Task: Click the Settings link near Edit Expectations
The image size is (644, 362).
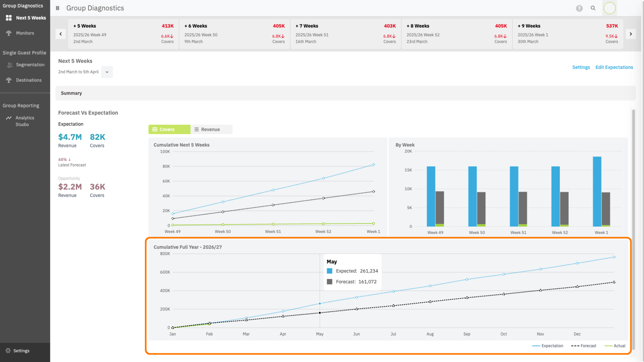Action: coord(581,67)
